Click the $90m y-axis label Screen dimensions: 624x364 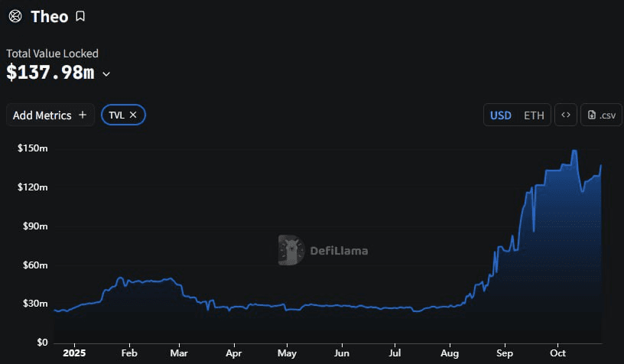pyautogui.click(x=35, y=226)
